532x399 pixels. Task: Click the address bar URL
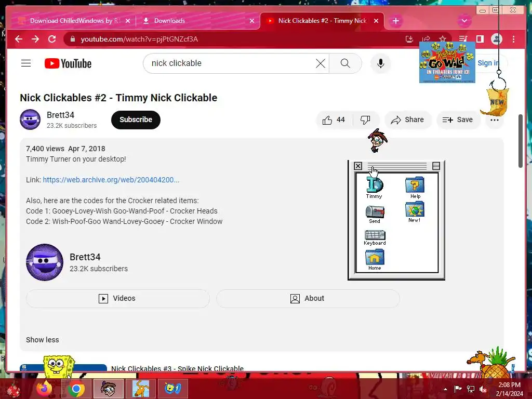(139, 39)
